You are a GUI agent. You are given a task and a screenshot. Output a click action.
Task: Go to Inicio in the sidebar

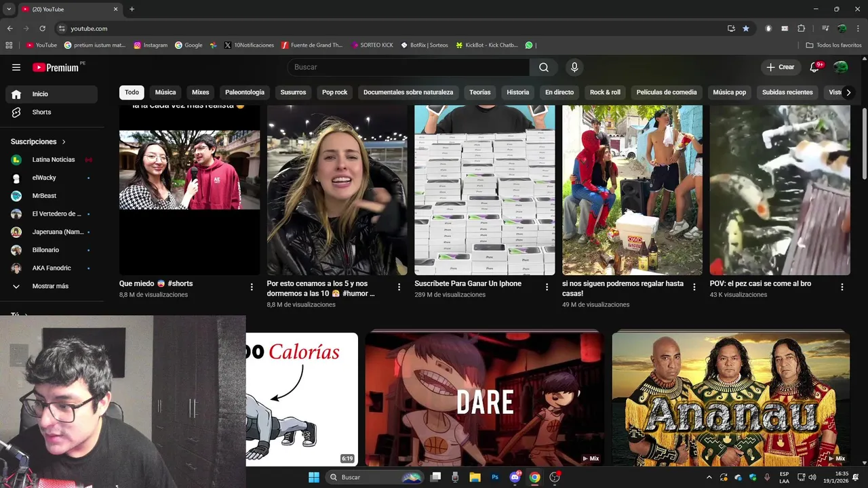(x=52, y=94)
